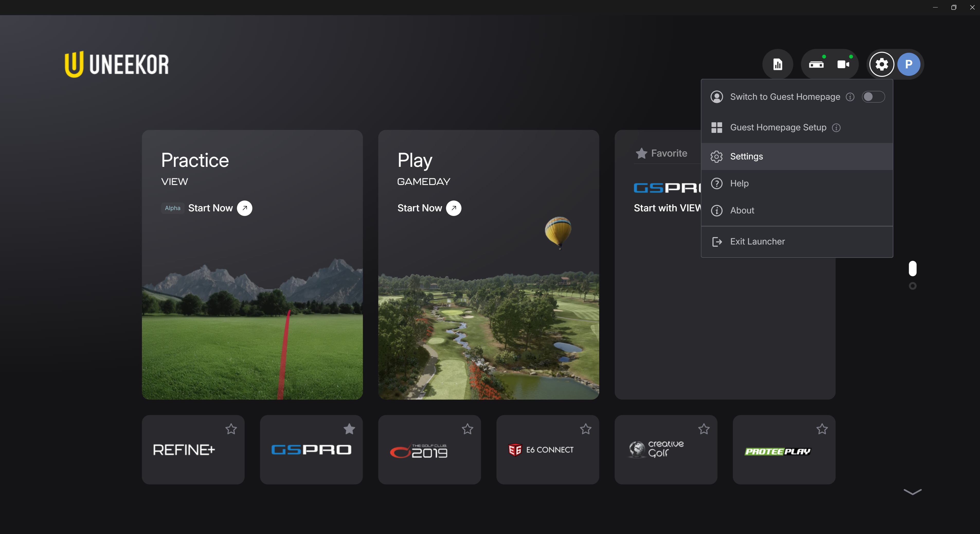This screenshot has width=980, height=534.
Task: Click the active page indicator pill
Action: [x=912, y=268]
